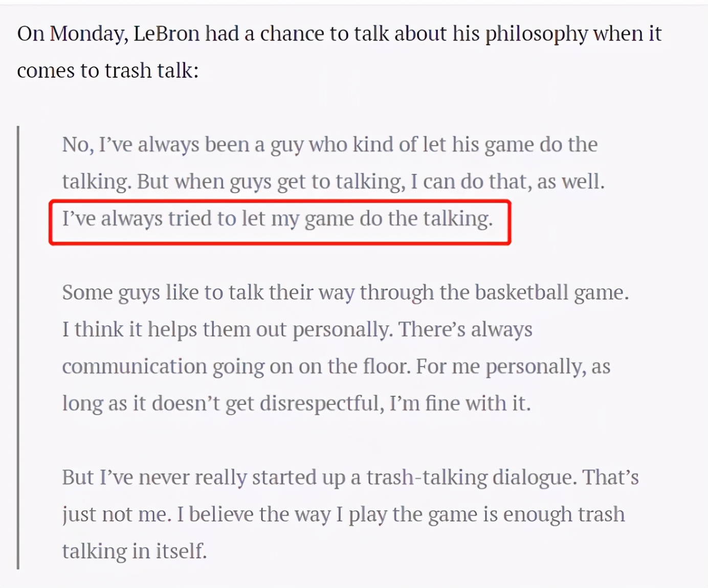Click the word "disrespectful" in the quote
This screenshot has width=708, height=588.
(322, 404)
